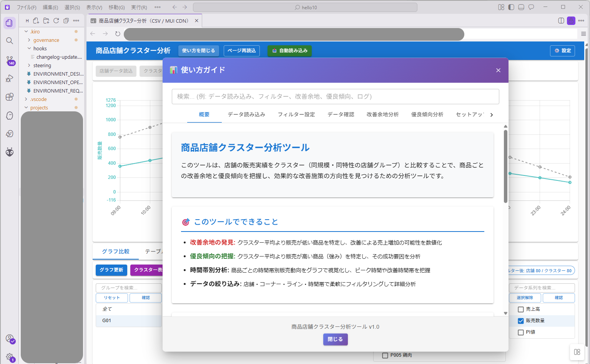Click the Refresh Explorer icon
590x364 pixels.
click(x=56, y=21)
